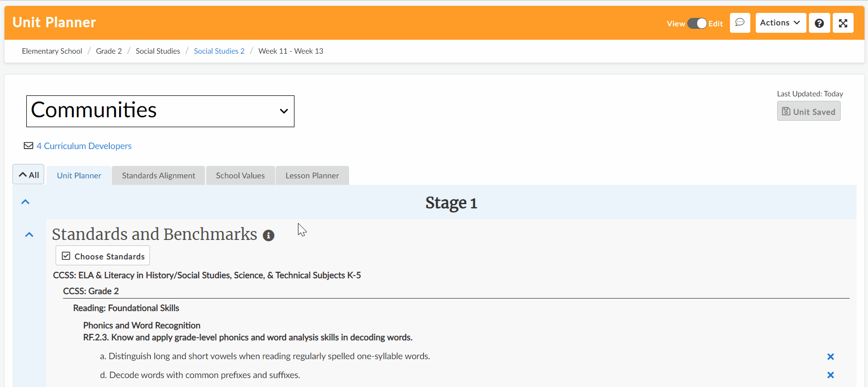
Task: Click the Choose Standards button
Action: pos(103,256)
